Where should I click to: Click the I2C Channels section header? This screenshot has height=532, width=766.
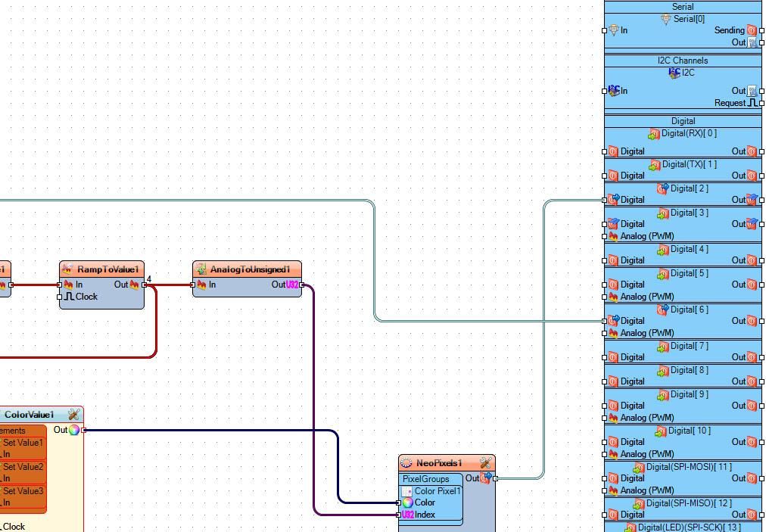point(683,61)
